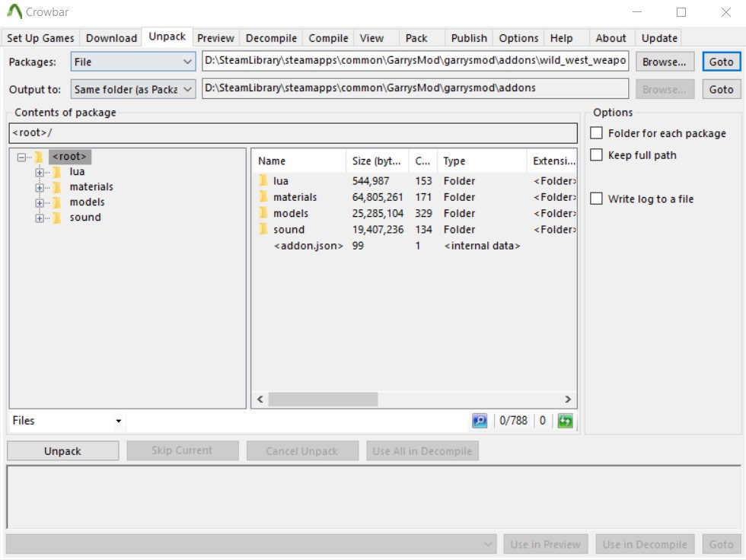
Task: Click Use All in Decompile button
Action: (422, 450)
